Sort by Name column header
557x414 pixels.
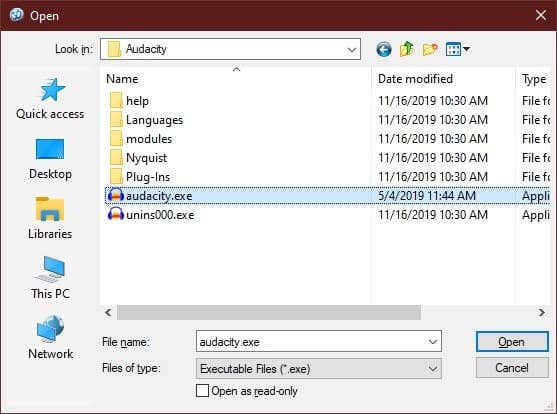tap(122, 79)
